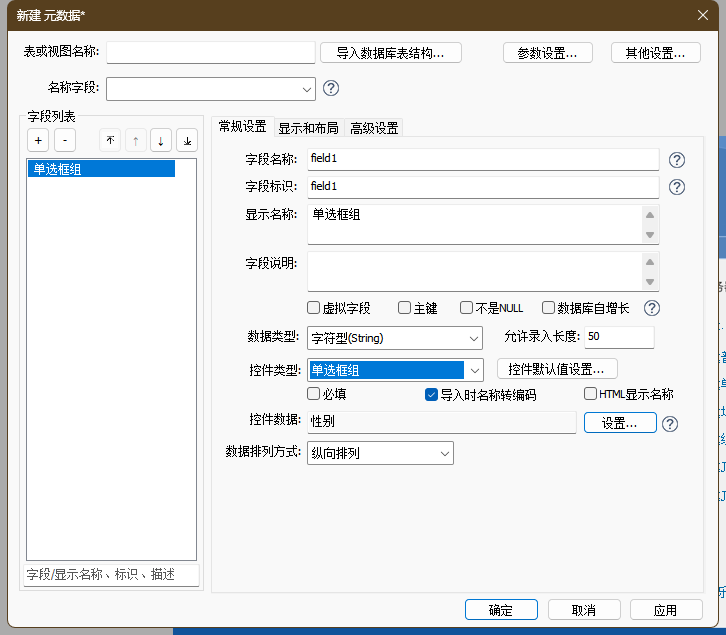Click down arrow of 显示名称 scrollbar
Viewport: 726px width, 635px height.
650,235
